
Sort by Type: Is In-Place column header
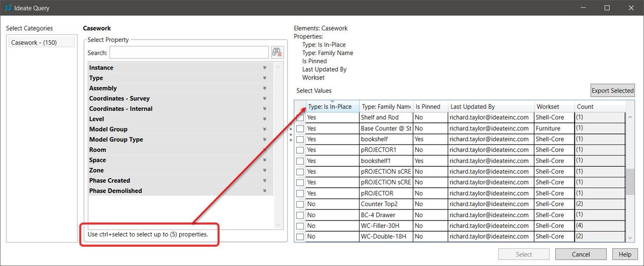click(x=332, y=106)
